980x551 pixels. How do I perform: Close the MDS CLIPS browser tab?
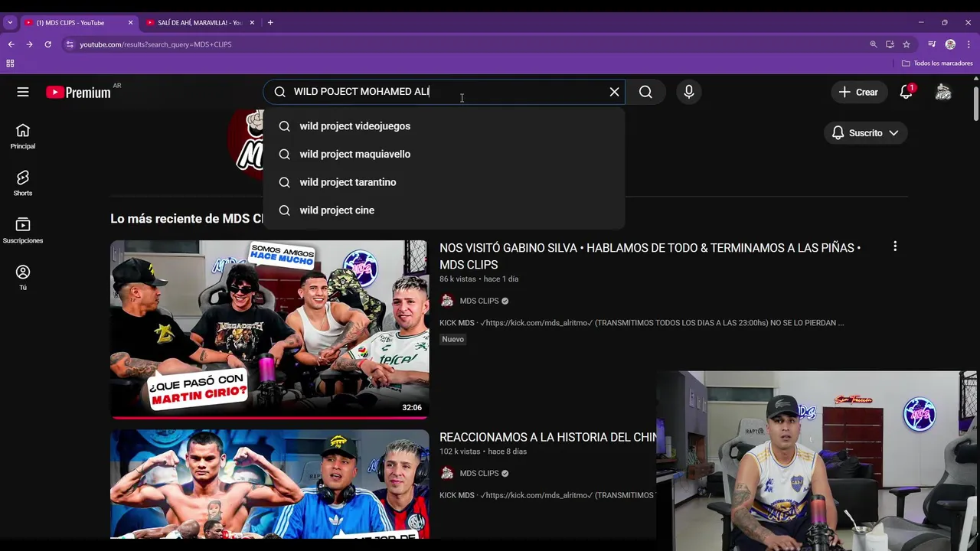(x=130, y=23)
